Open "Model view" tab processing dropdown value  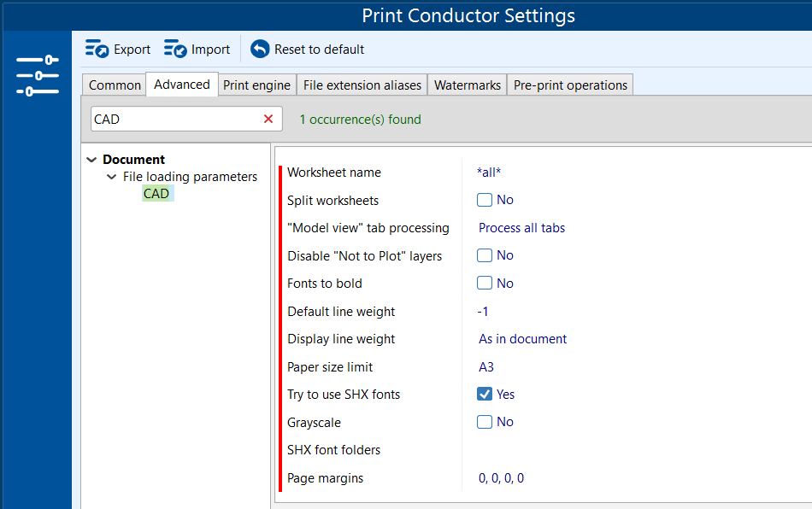tap(521, 228)
